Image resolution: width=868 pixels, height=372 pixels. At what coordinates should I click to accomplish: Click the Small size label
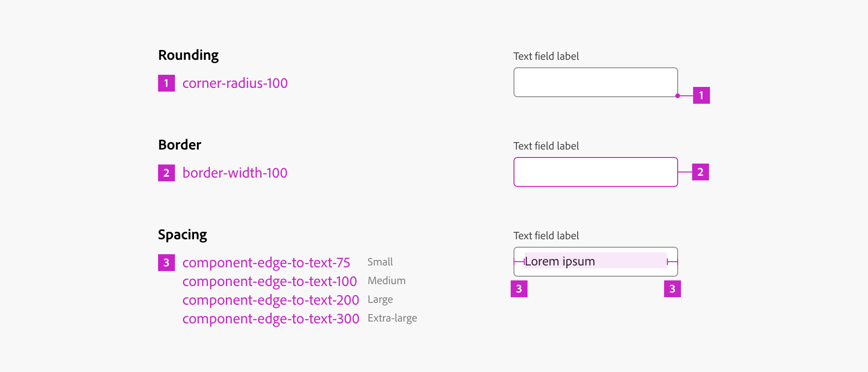(x=380, y=262)
